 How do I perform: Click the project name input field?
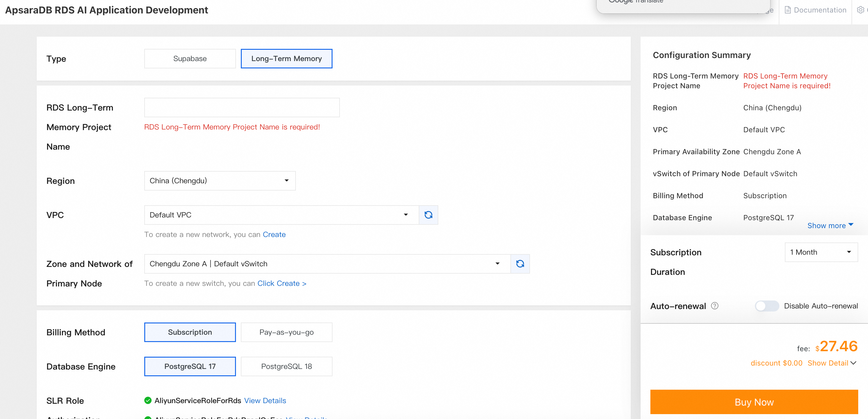tap(241, 107)
